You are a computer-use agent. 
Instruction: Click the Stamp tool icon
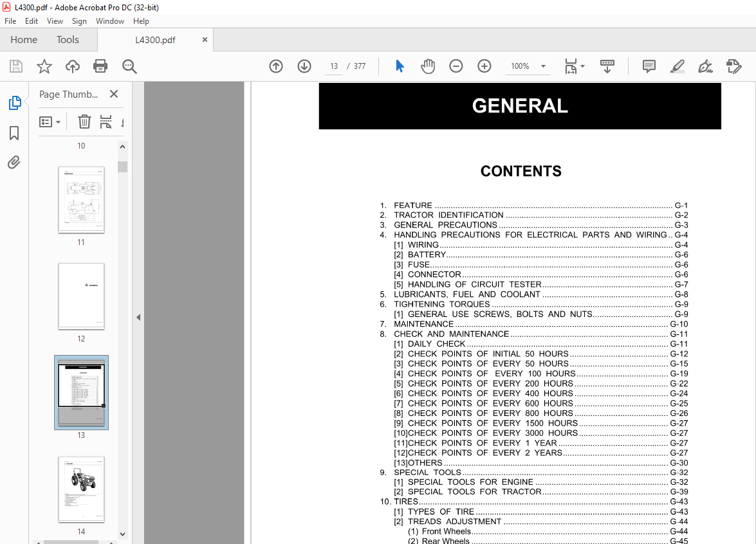[x=733, y=66]
